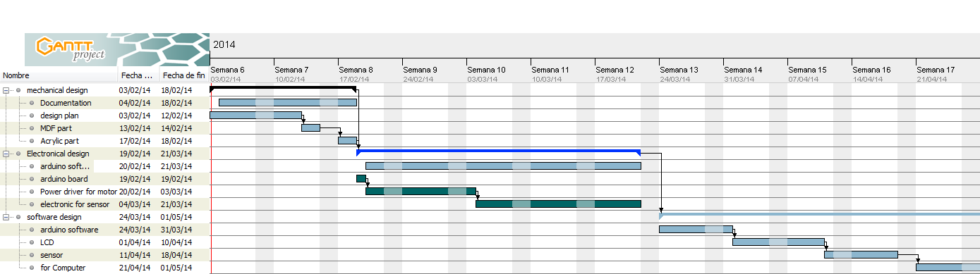Click the Semana 13 timeline header
Viewport: 980px width, 274px height.
[x=679, y=70]
